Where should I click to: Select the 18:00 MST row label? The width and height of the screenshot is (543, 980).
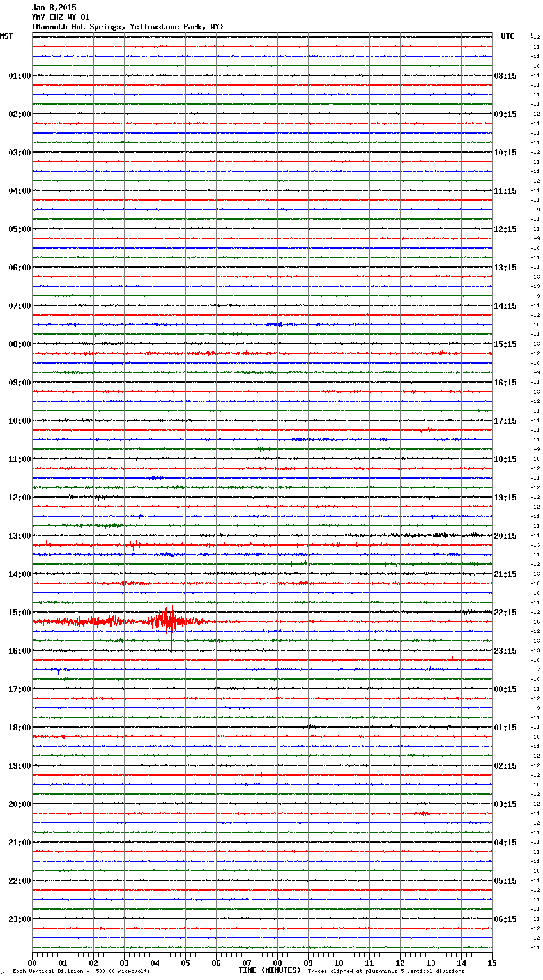click(20, 728)
